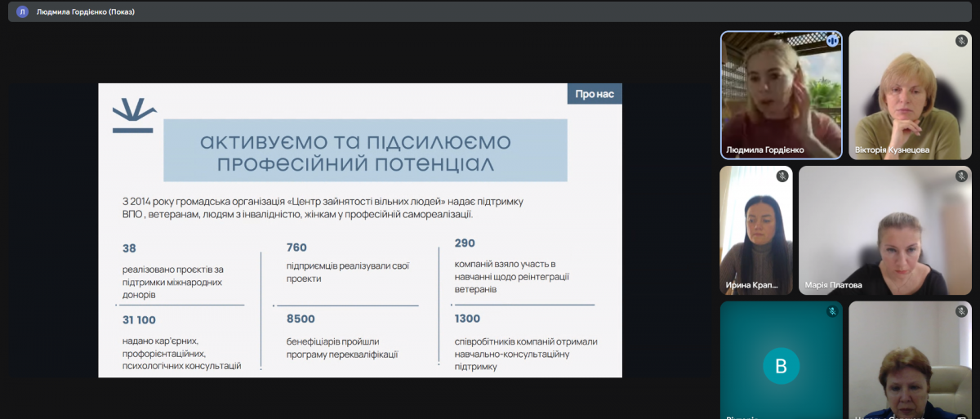Screen dimensions: 980x419
Task: Click the teal avatar with letter B
Action: pyautogui.click(x=781, y=366)
